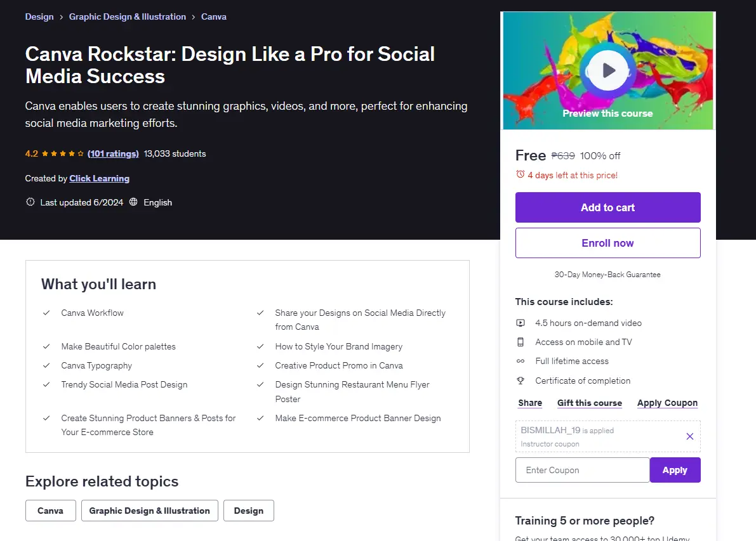Screen dimensions: 756x541
Task: Click the strikethrough '₱639' original price
Action: click(x=562, y=156)
